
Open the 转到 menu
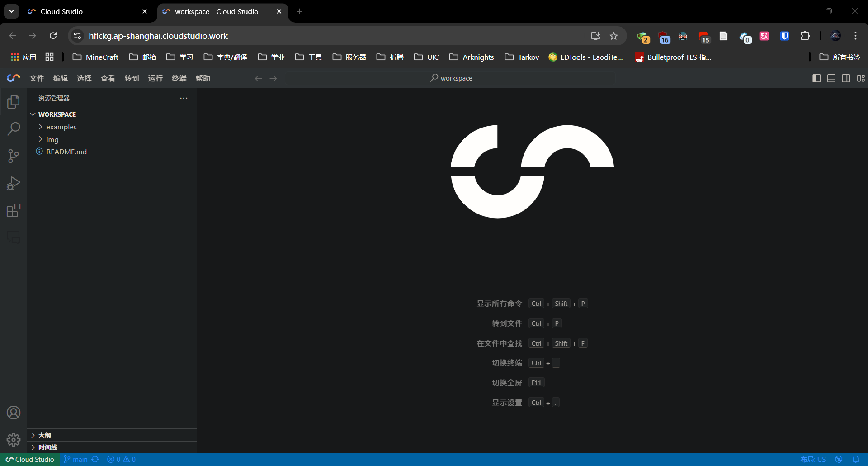(132, 78)
